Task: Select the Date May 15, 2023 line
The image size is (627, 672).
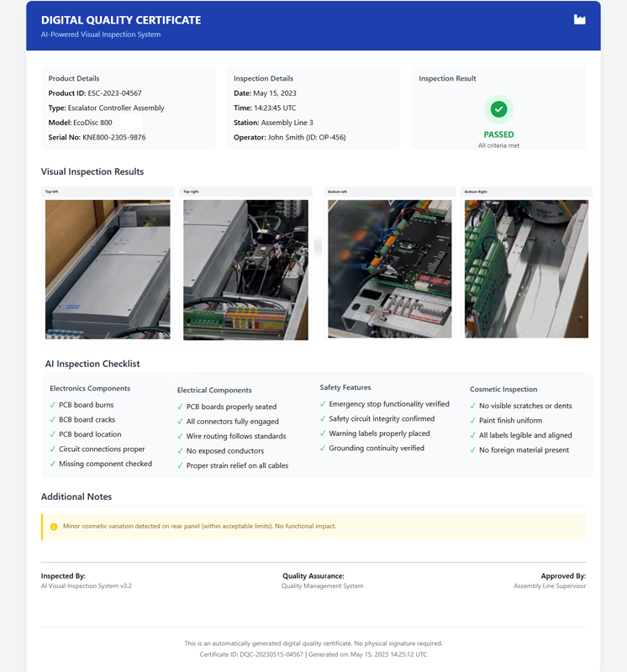Action: [265, 93]
